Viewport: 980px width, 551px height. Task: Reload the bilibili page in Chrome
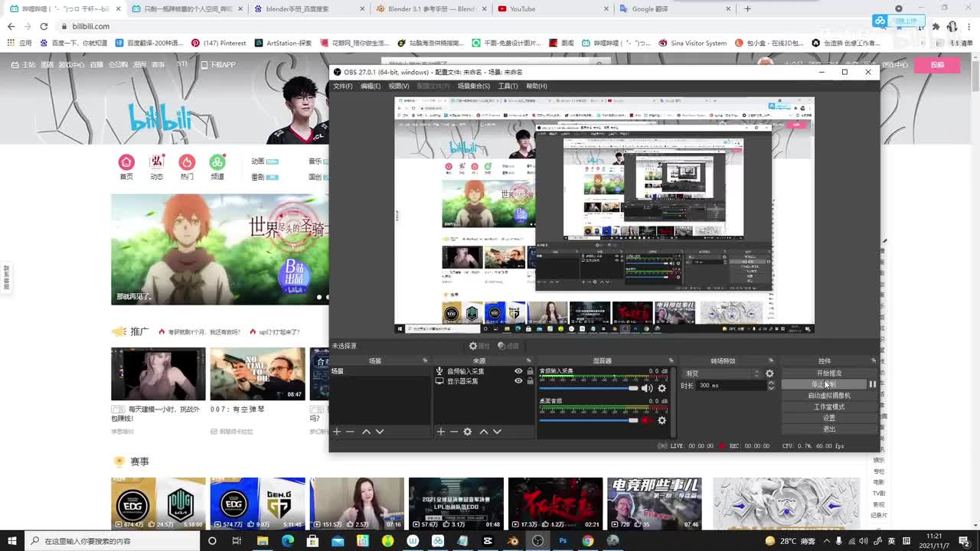(x=44, y=26)
